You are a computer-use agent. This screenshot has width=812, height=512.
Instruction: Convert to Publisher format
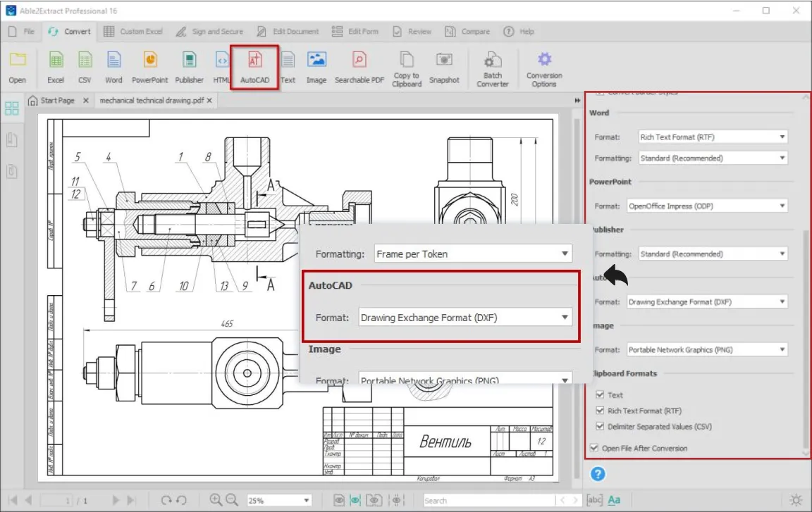pyautogui.click(x=189, y=68)
